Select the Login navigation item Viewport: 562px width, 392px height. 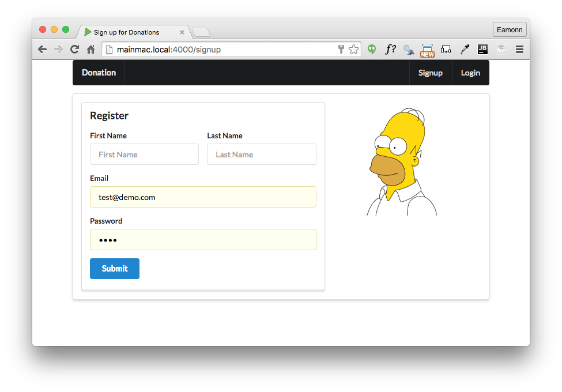click(470, 73)
